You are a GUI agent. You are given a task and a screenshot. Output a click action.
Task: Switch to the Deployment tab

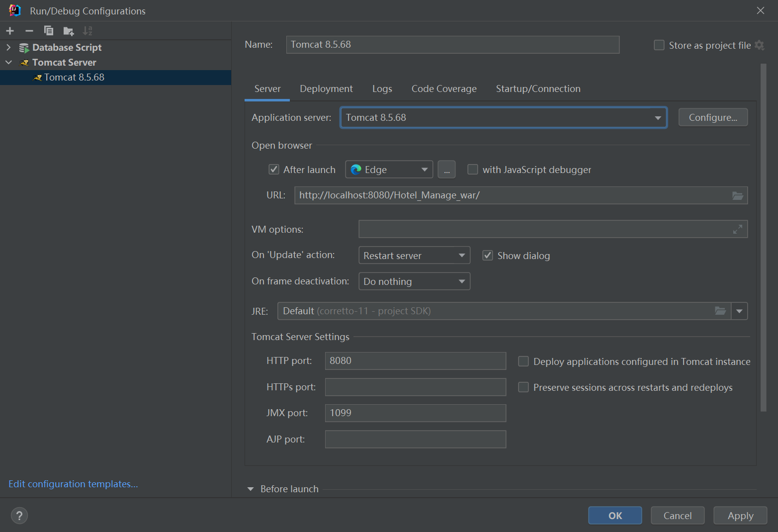click(326, 89)
